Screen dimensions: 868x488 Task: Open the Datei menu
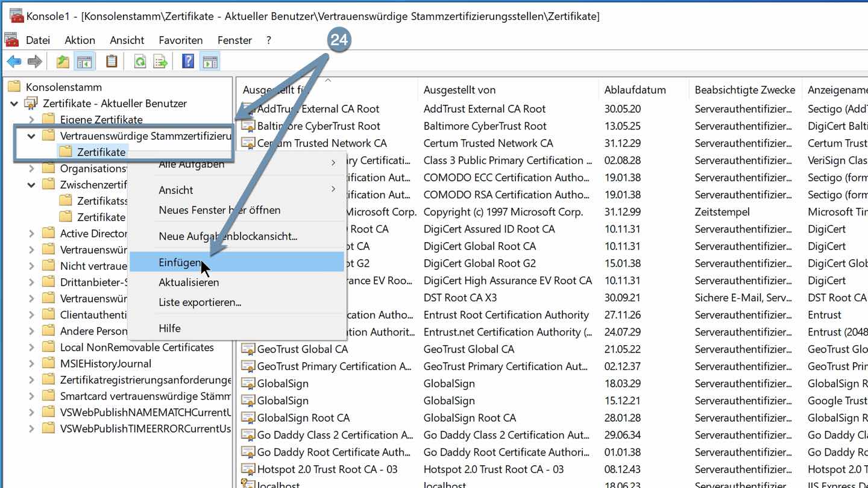click(38, 40)
